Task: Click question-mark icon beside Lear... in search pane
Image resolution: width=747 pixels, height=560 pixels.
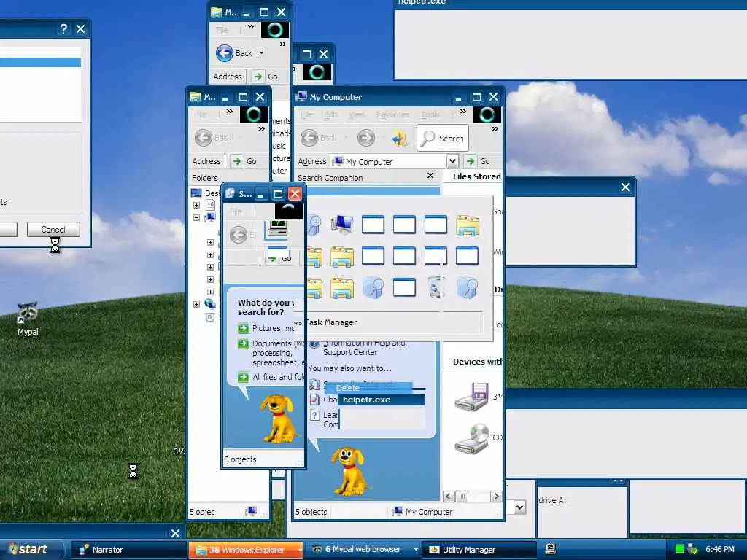Action: [314, 415]
